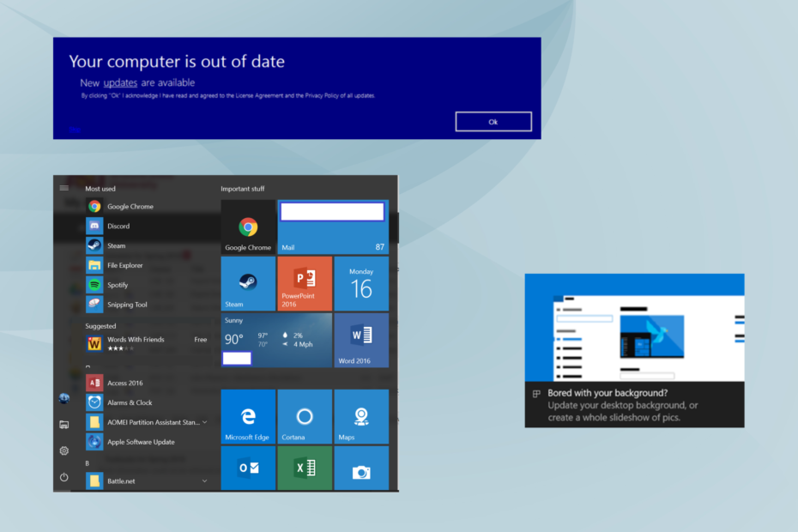Select the user account icon
The height and width of the screenshot is (532, 798).
pos(63,398)
